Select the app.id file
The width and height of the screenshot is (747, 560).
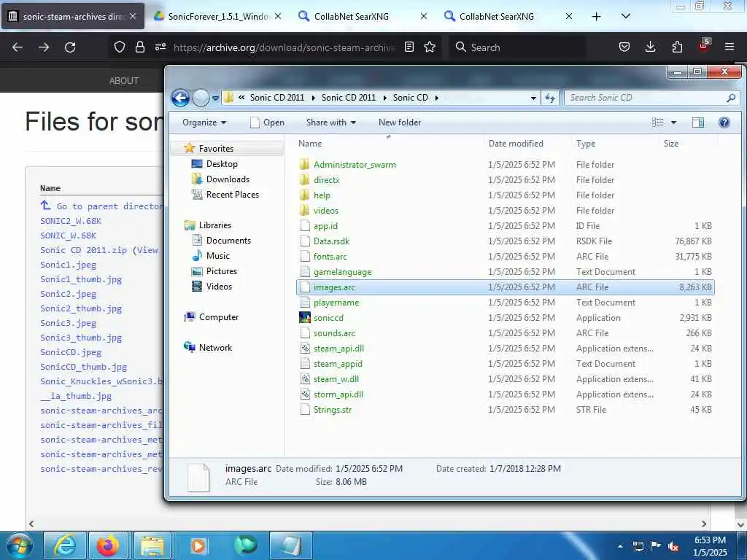click(x=325, y=226)
